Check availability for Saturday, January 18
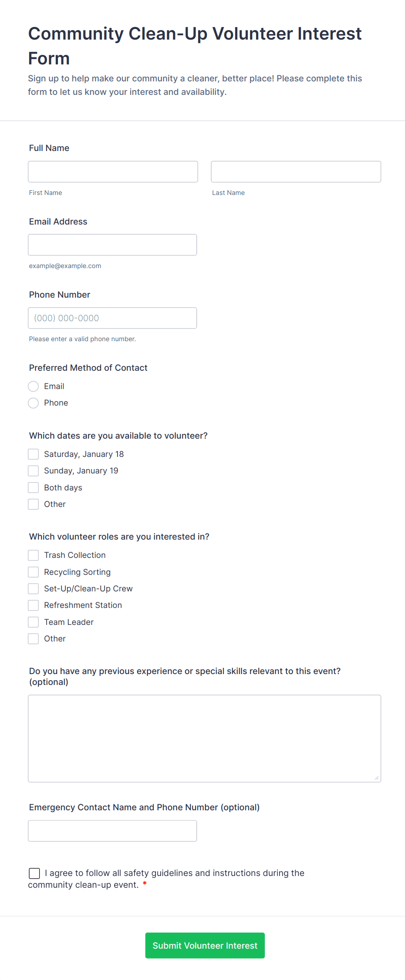Viewport: 405px width, 980px height. pyautogui.click(x=33, y=454)
